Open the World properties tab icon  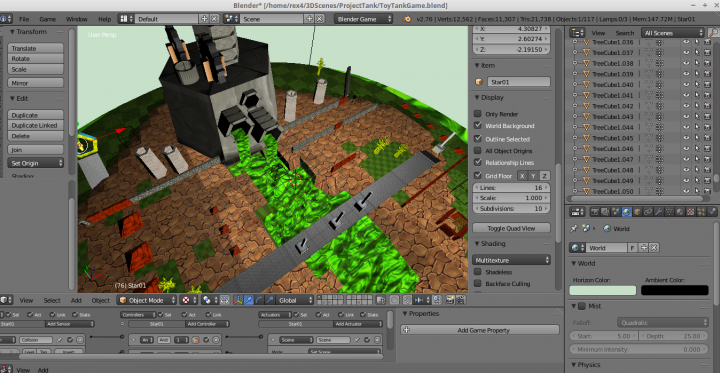(627, 212)
